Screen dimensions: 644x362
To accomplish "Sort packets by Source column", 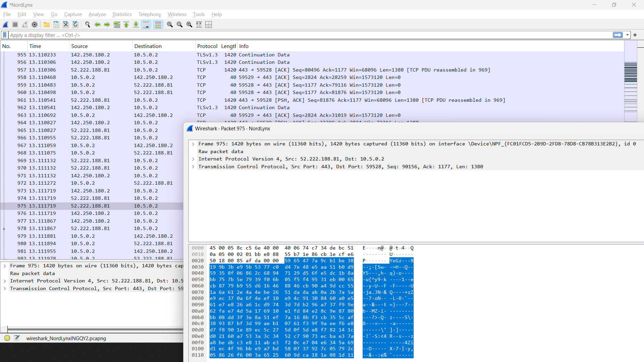I will point(101,46).
